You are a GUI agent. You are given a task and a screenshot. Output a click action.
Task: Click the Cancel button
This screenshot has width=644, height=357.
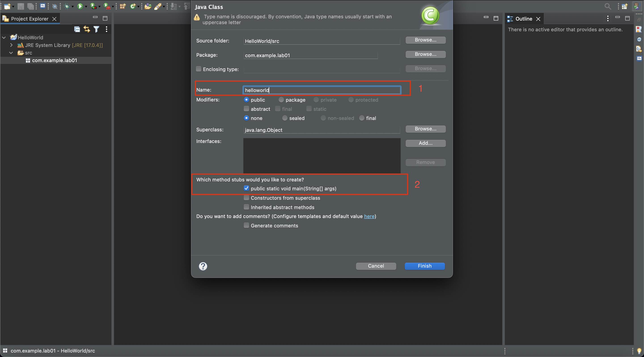(x=376, y=266)
